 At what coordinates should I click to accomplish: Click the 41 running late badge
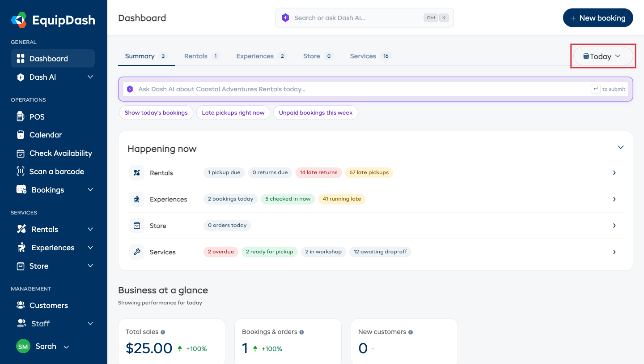pyautogui.click(x=342, y=199)
